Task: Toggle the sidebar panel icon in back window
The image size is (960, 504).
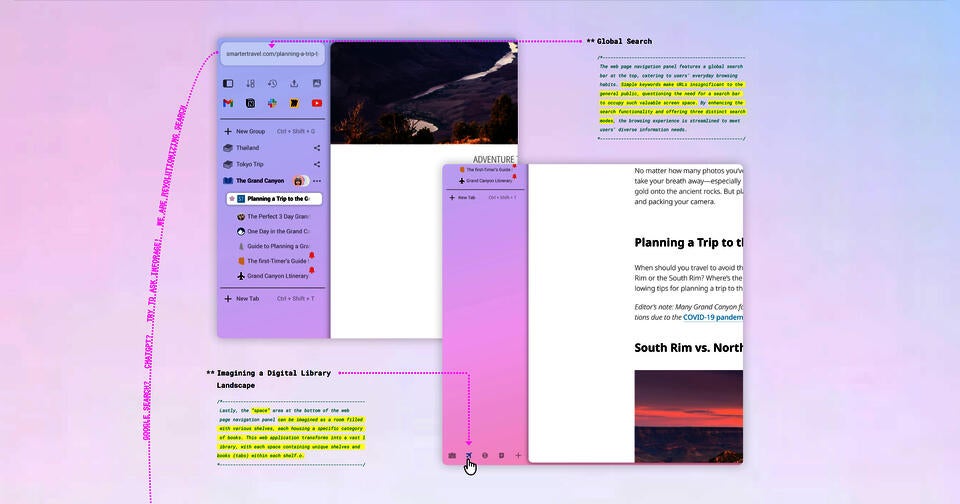Action: [x=228, y=83]
